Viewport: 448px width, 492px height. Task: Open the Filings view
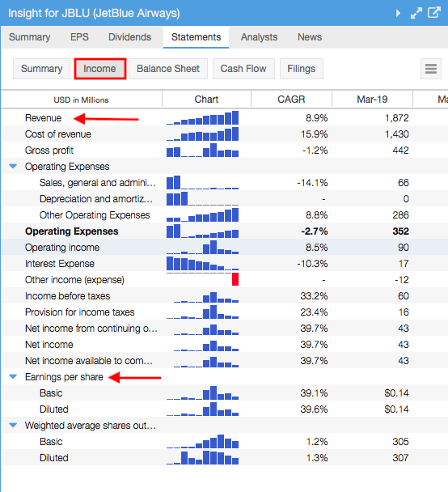pos(302,69)
